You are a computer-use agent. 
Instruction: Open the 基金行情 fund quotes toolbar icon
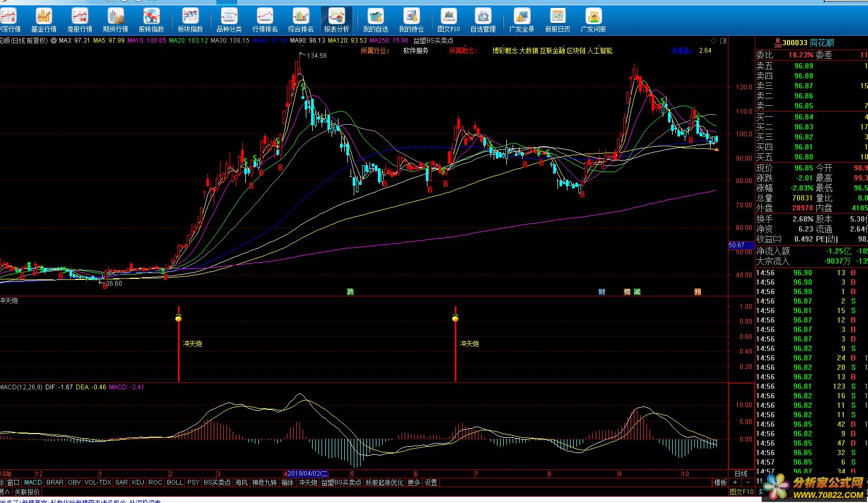pyautogui.click(x=44, y=21)
